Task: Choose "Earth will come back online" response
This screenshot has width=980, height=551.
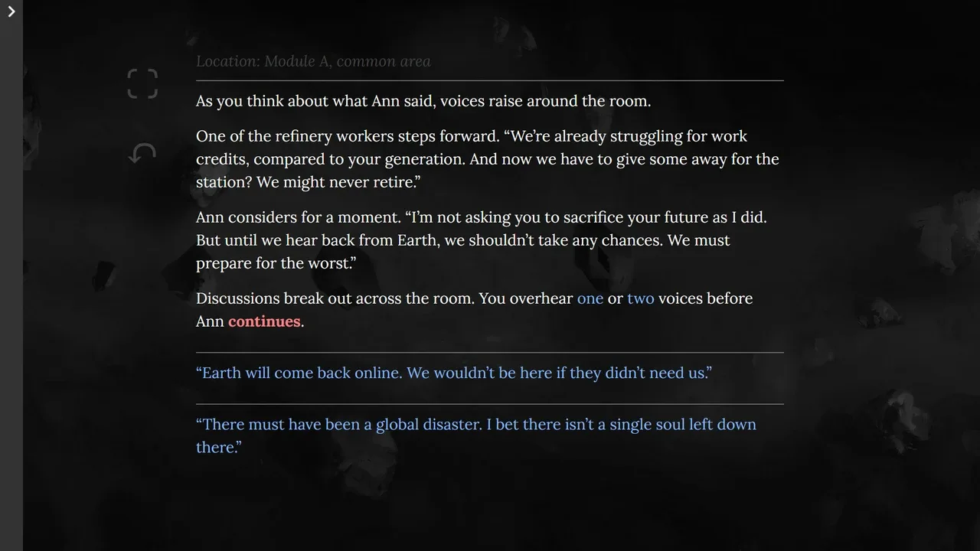Action: [453, 373]
